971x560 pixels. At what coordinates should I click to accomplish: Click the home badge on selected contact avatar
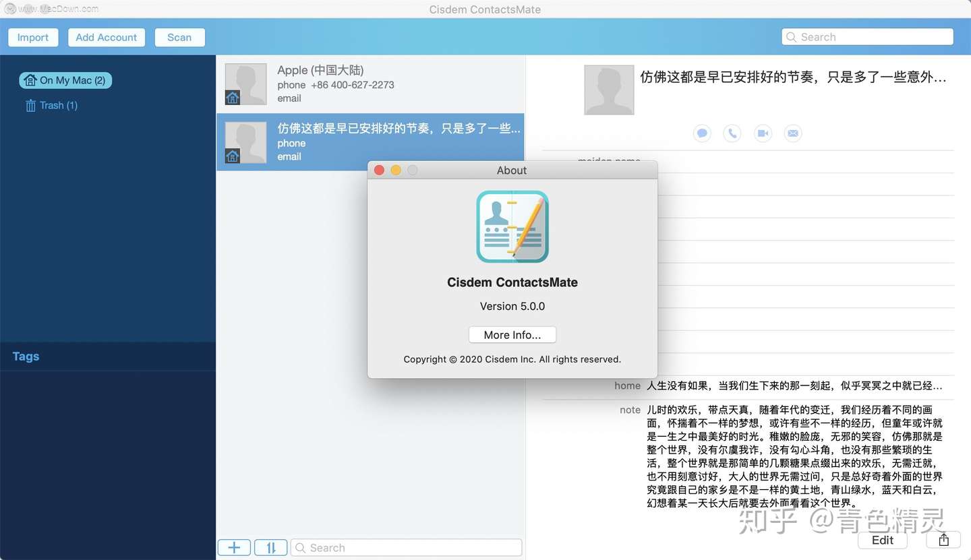click(x=233, y=156)
